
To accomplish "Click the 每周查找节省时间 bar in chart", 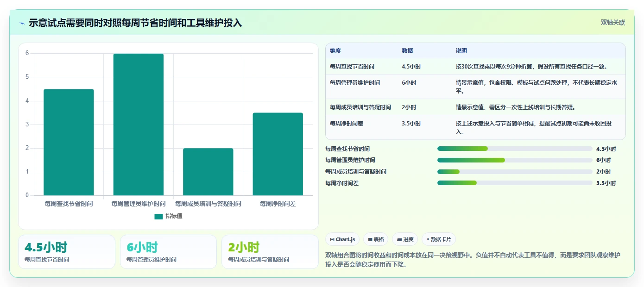I will (69, 142).
